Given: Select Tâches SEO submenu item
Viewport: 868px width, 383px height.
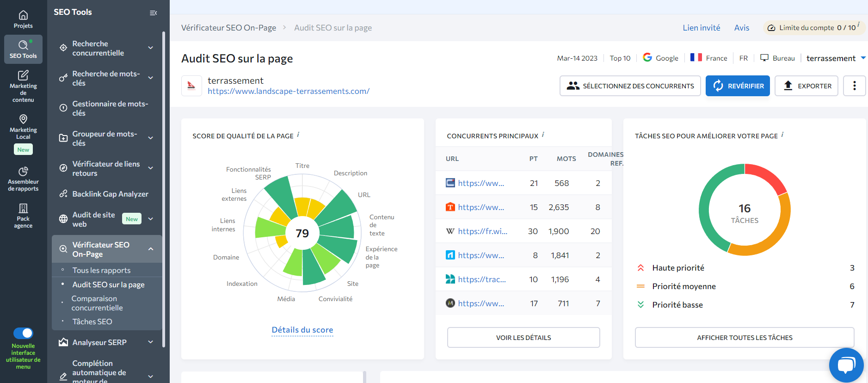Looking at the screenshot, I should coord(92,321).
